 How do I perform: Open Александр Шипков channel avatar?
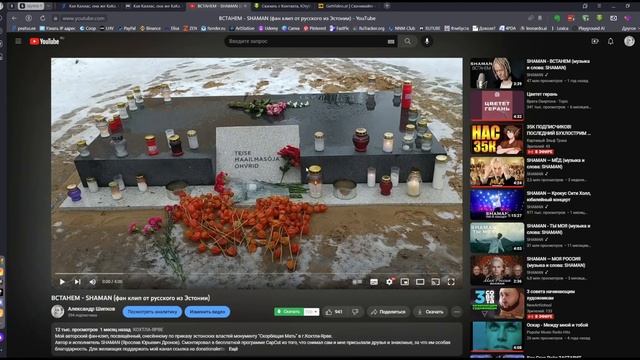click(x=58, y=311)
